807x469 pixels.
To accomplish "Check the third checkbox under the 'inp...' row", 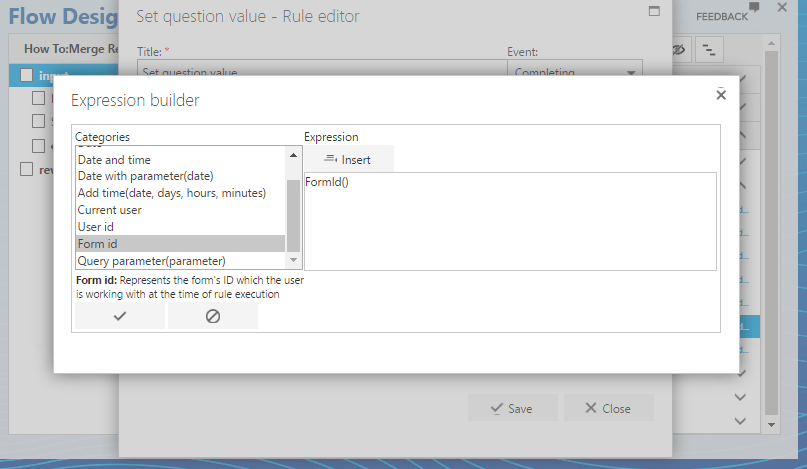I will tap(39, 145).
